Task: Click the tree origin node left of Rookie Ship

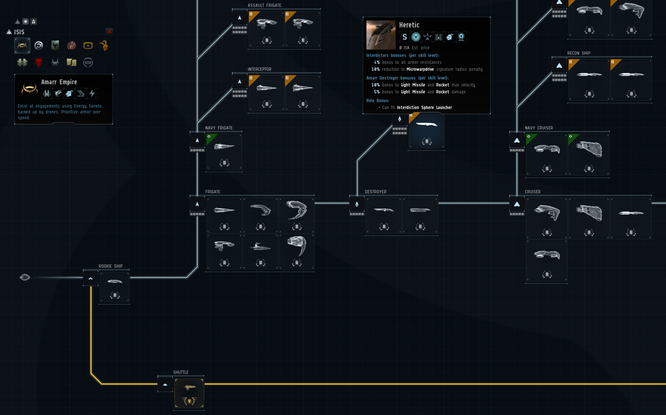Action: pyautogui.click(x=25, y=277)
